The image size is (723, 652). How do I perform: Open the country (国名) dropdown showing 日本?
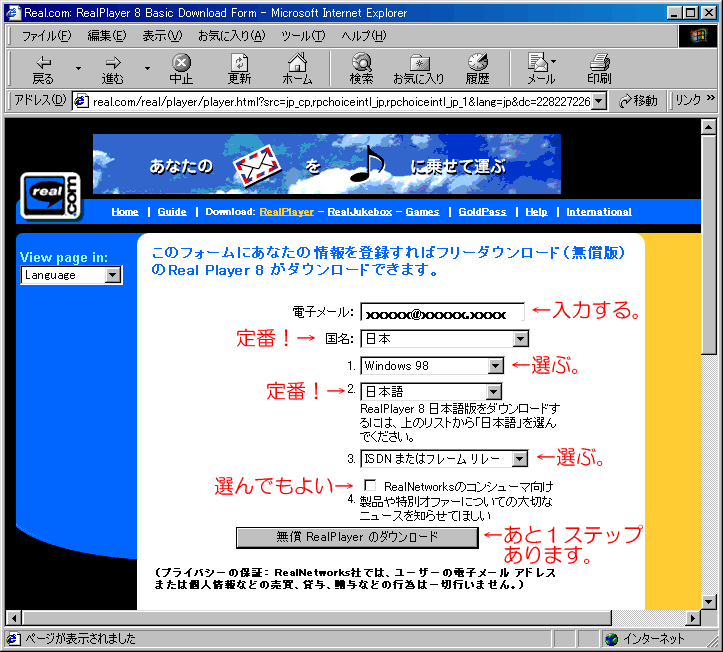444,339
